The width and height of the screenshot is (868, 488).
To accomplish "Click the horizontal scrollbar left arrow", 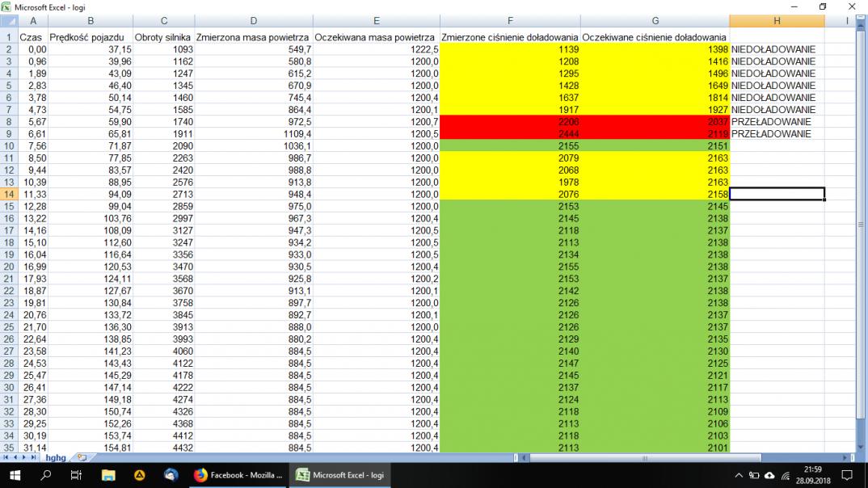I will (525, 457).
